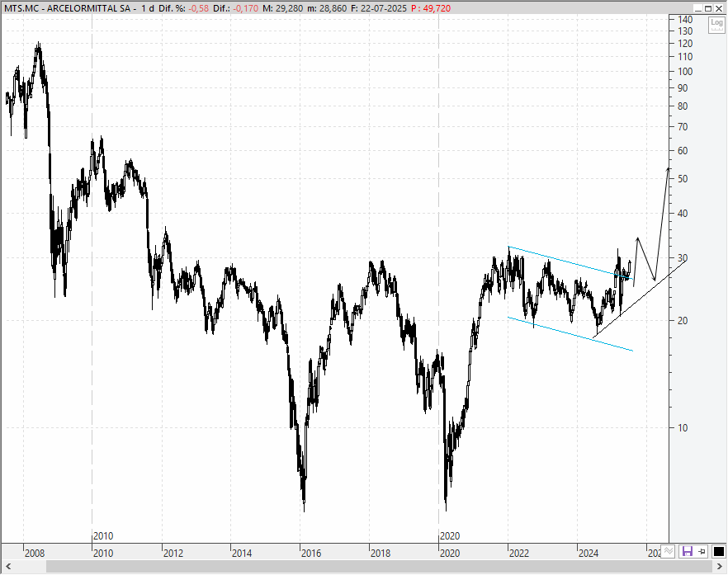The height and width of the screenshot is (575, 728).
Task: Click the 'm: 28,860' low value
Action: coord(325,8)
